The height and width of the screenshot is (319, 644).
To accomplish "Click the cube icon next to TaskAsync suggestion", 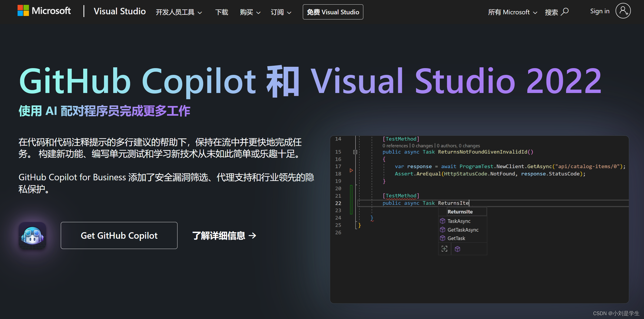I will pos(443,221).
